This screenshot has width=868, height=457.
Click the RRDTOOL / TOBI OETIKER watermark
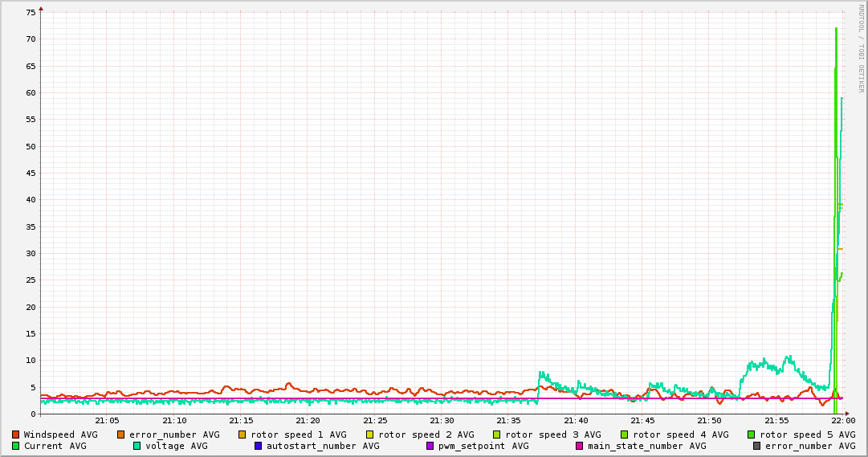pos(861,48)
